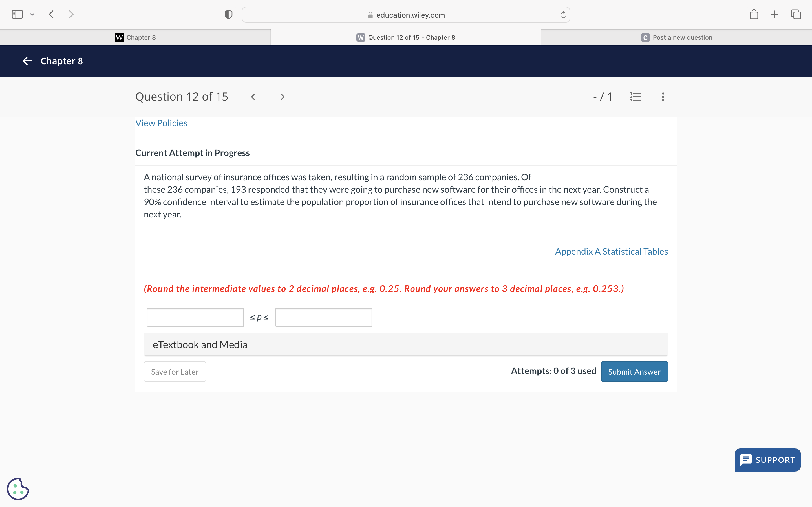Click the Share icon in toolbar
Screen dimensions: 812x507
[x=754, y=14]
